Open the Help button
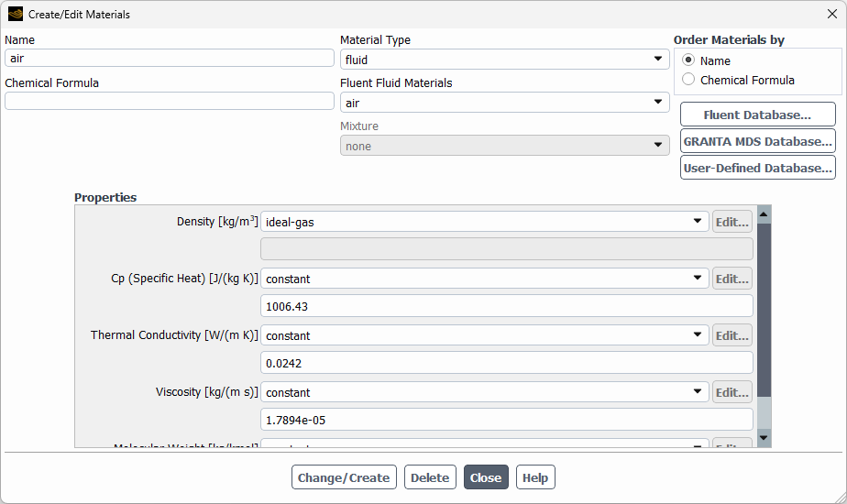847x504 pixels. coord(535,477)
